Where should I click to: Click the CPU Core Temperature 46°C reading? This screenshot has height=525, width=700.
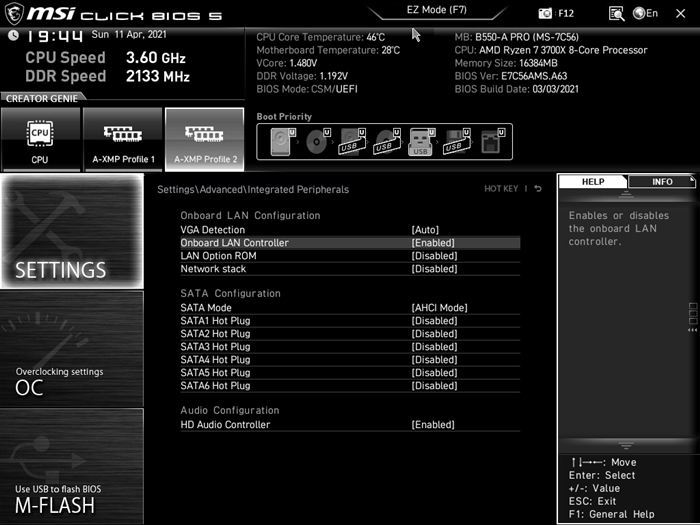320,37
